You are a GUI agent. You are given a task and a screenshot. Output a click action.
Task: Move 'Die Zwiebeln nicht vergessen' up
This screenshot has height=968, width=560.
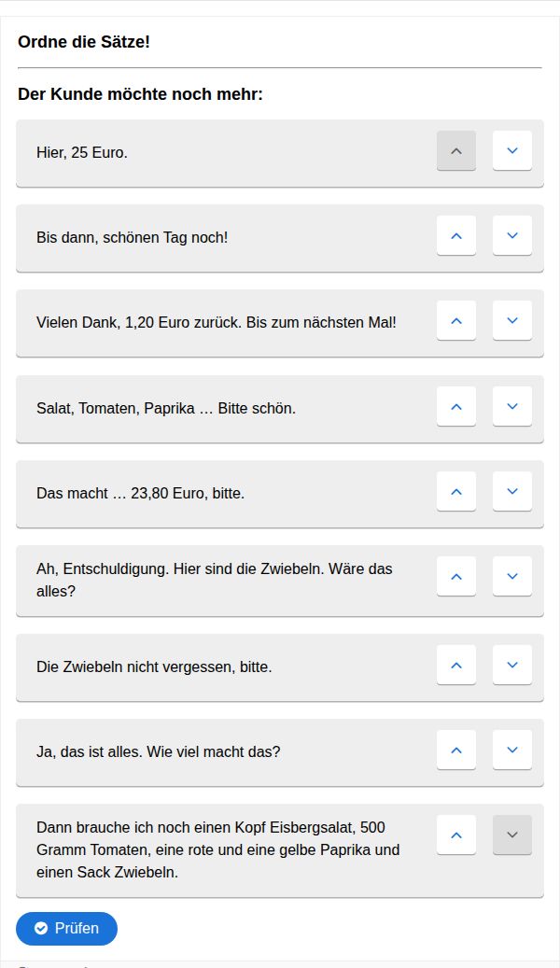(x=456, y=665)
